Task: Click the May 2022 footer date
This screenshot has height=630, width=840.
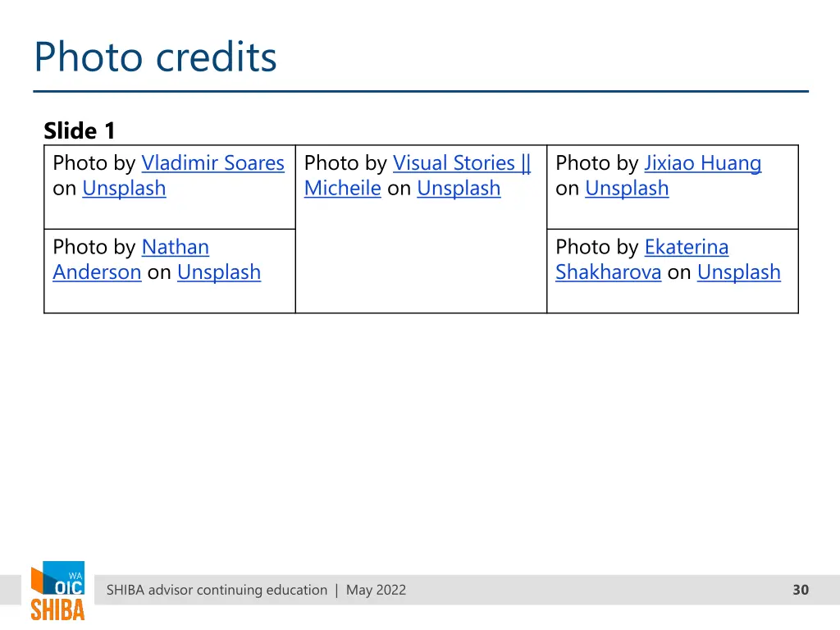Action: [376, 590]
